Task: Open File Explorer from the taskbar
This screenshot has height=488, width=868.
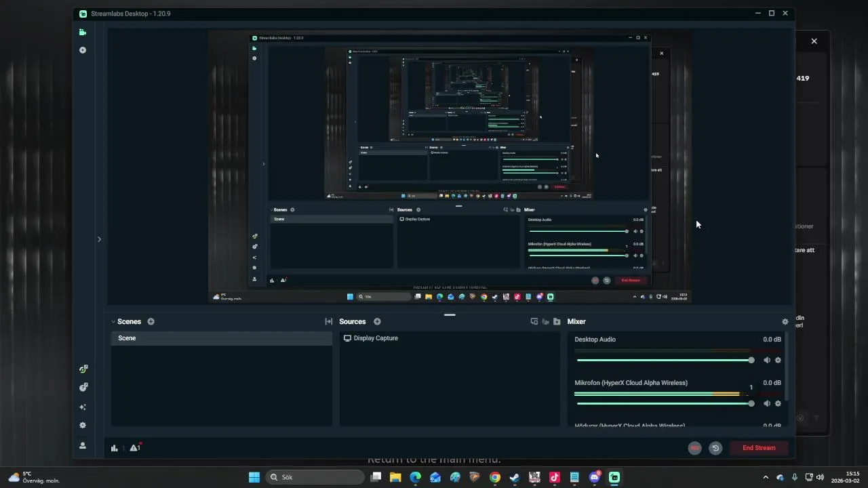Action: pyautogui.click(x=395, y=477)
